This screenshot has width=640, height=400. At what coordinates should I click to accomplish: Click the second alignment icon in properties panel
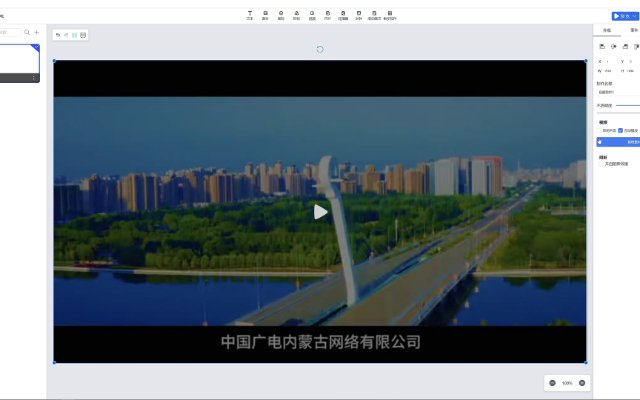pyautogui.click(x=613, y=47)
